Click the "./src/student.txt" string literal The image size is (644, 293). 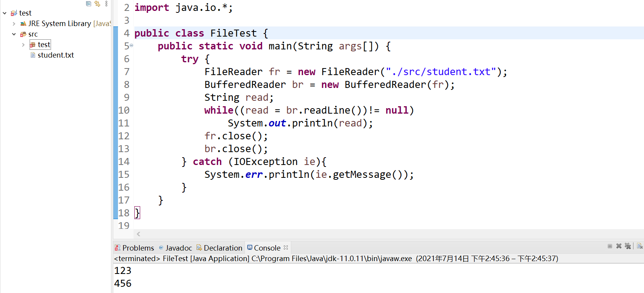coord(441,72)
